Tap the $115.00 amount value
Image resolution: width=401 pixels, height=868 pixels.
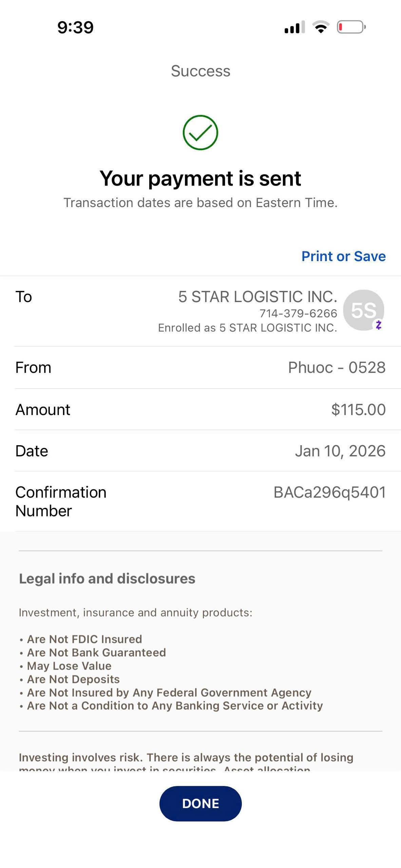[x=358, y=410]
